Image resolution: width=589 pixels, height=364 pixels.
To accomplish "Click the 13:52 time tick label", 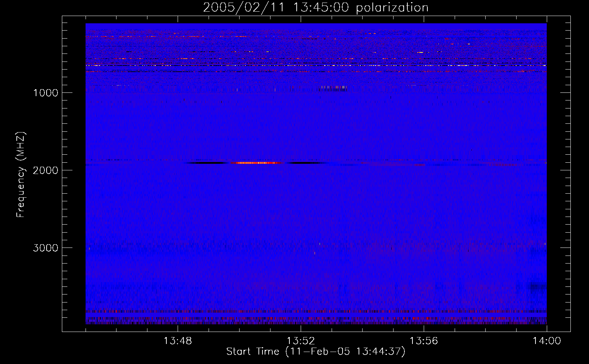I will click(301, 341).
